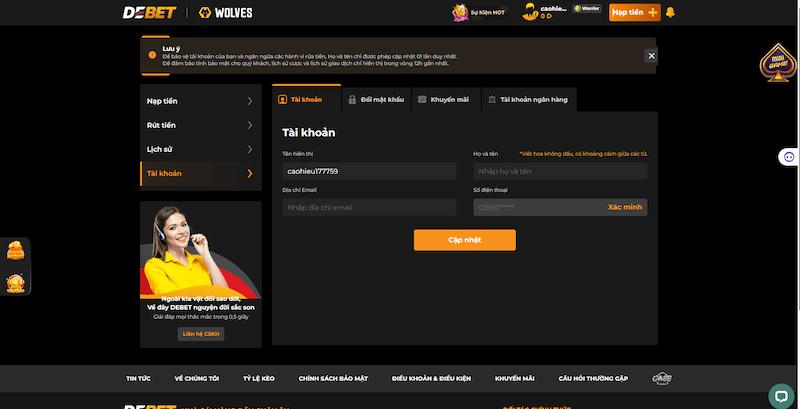This screenshot has height=409, width=800.
Task: Click Xác minh next to phone number
Action: [x=624, y=207]
